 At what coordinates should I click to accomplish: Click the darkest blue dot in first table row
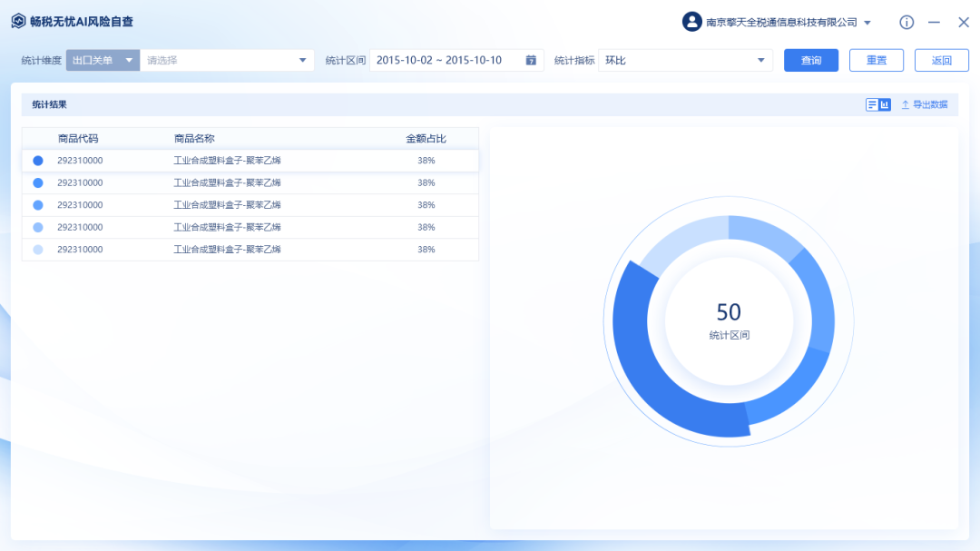tap(38, 161)
